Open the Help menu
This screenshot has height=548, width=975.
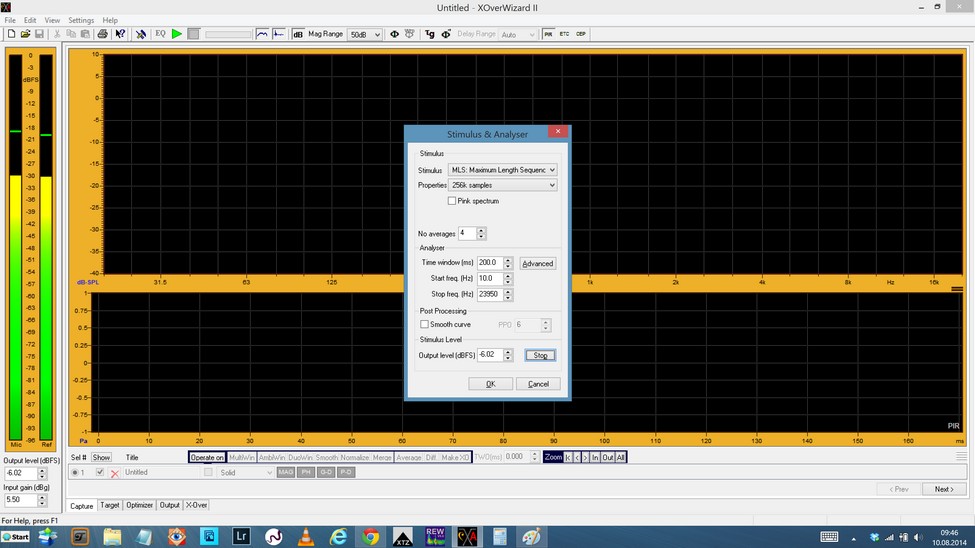(x=110, y=20)
